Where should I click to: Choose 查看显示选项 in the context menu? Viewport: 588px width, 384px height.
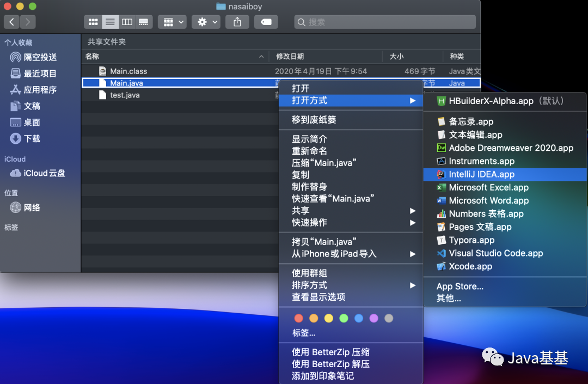pos(351,297)
